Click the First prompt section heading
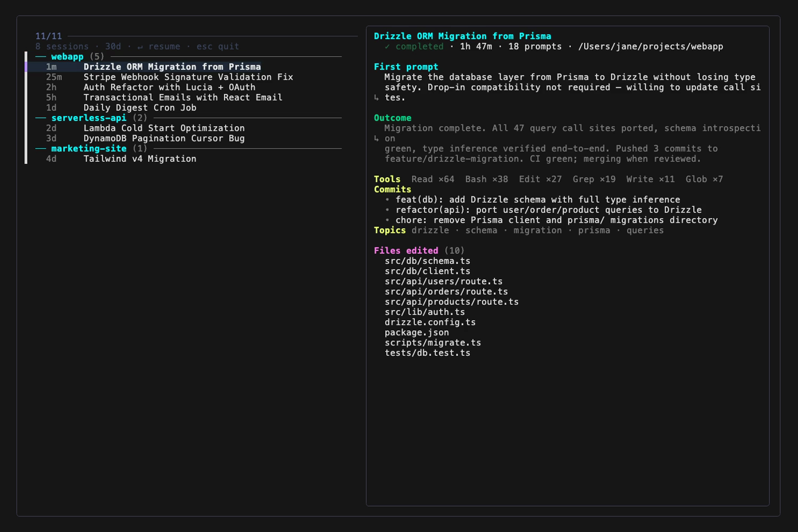798x532 pixels. pyautogui.click(x=406, y=66)
